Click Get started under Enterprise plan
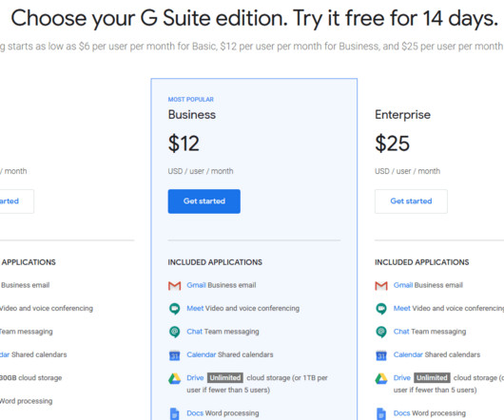504x420 pixels. click(411, 201)
